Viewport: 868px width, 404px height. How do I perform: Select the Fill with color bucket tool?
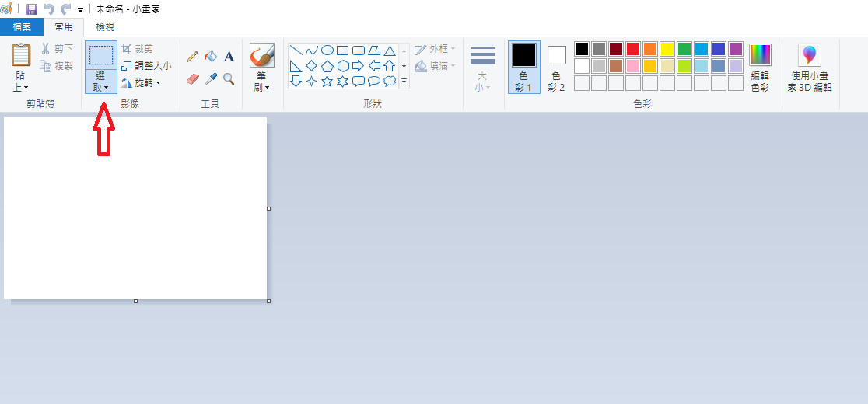coord(210,57)
